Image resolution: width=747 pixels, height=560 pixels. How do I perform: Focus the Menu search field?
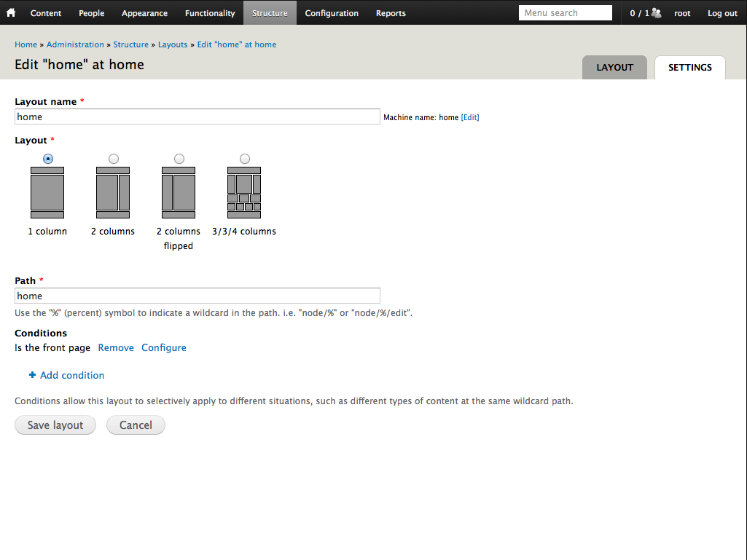click(x=566, y=13)
